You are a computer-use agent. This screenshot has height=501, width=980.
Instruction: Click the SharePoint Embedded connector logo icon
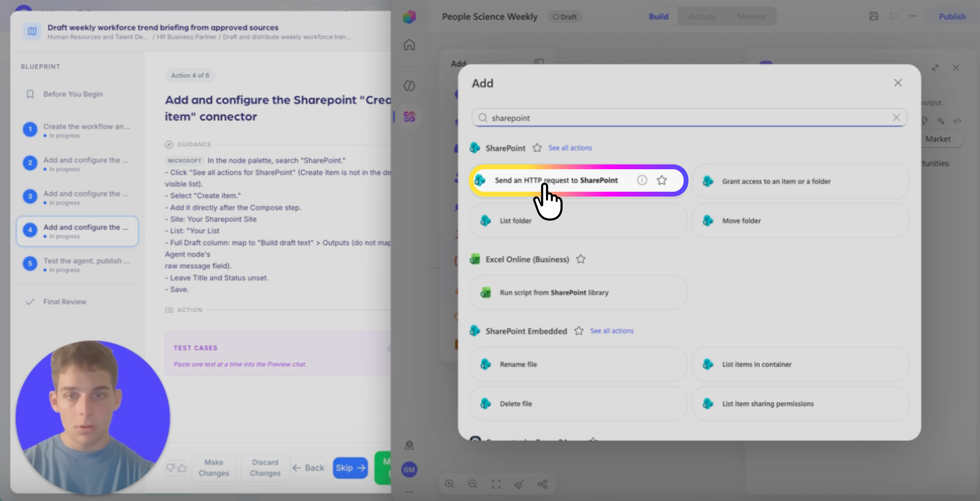pos(475,330)
